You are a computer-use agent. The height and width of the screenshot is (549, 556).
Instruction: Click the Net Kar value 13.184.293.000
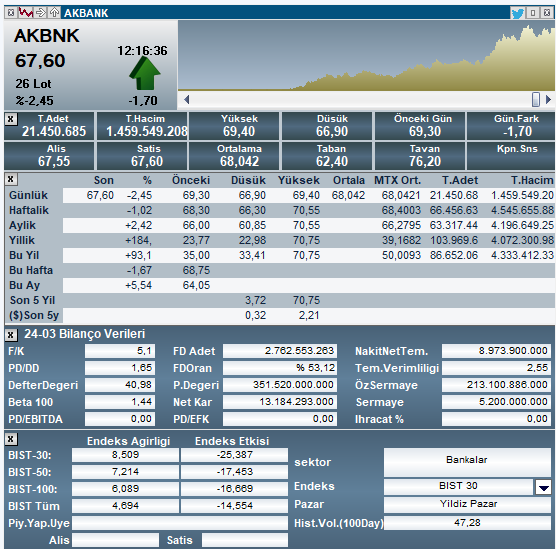(280, 402)
